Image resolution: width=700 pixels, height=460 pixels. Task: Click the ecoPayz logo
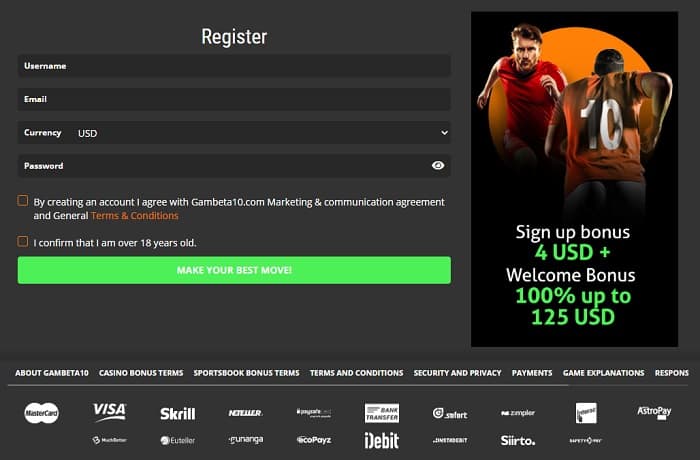click(x=314, y=440)
